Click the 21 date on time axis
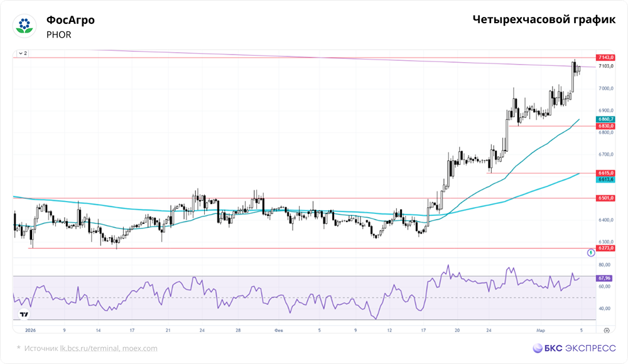The height and width of the screenshot is (364, 628). [x=168, y=330]
